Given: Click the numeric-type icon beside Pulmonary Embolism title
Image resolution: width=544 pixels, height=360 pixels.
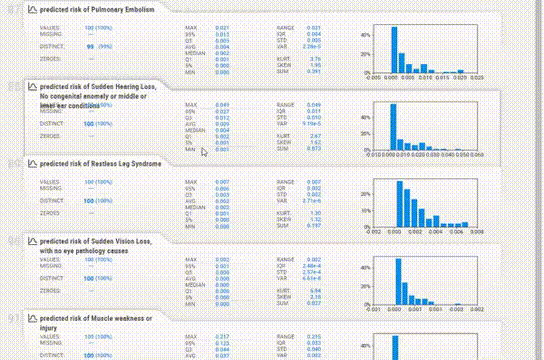Looking at the screenshot, I should click(32, 10).
